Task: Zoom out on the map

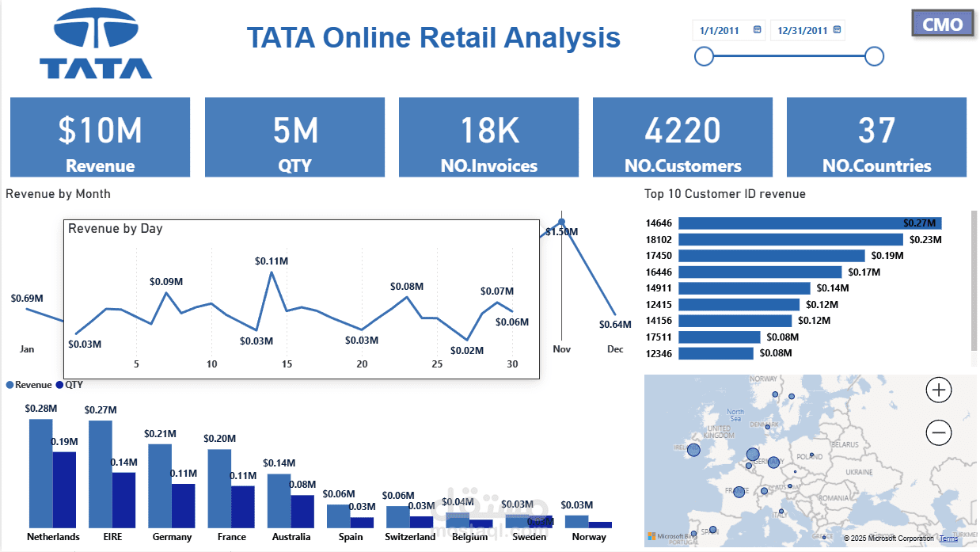Action: pos(939,432)
